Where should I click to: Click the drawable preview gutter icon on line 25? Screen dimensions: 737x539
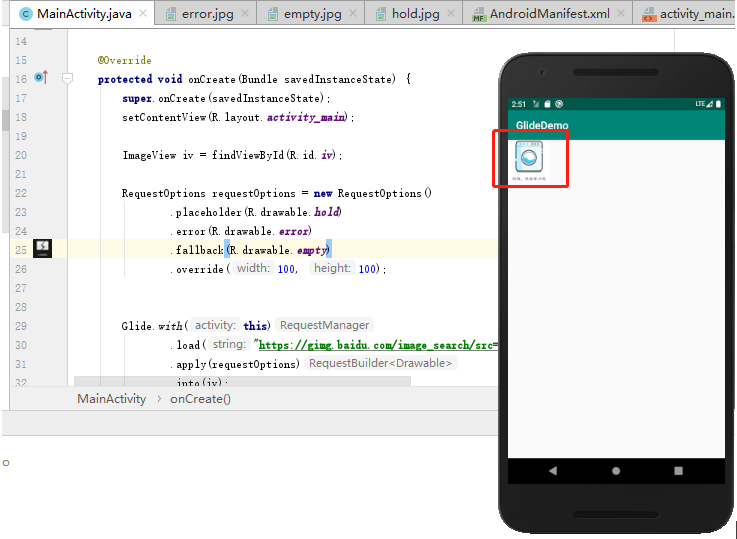pyautogui.click(x=42, y=248)
